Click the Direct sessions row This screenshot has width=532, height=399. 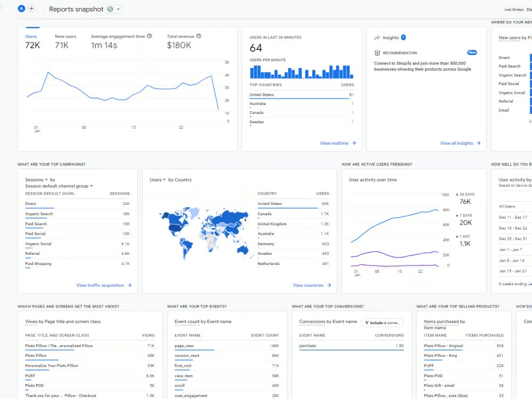click(77, 204)
